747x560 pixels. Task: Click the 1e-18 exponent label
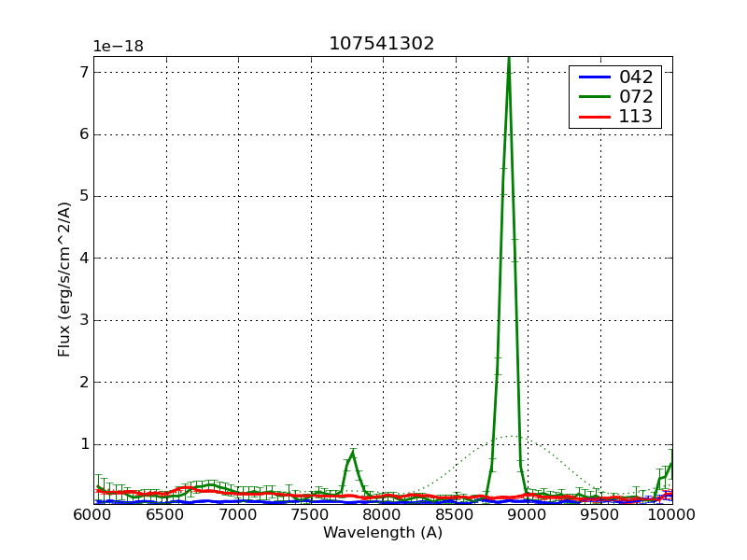click(x=118, y=47)
